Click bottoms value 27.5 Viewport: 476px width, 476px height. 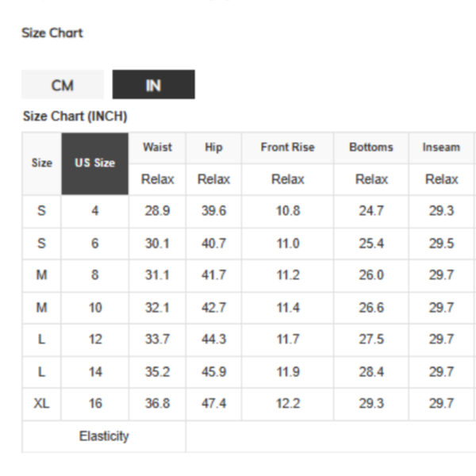click(371, 340)
